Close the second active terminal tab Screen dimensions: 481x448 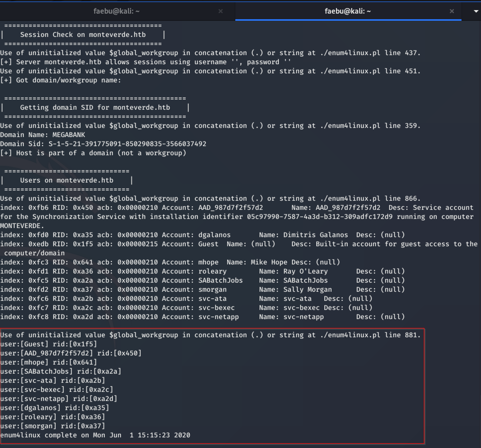coord(452,11)
